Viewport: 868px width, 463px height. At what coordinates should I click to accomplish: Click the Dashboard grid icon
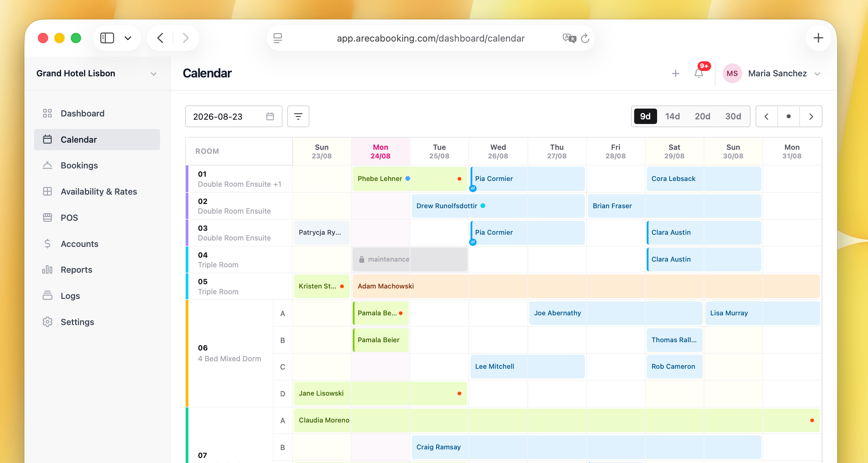click(x=47, y=114)
